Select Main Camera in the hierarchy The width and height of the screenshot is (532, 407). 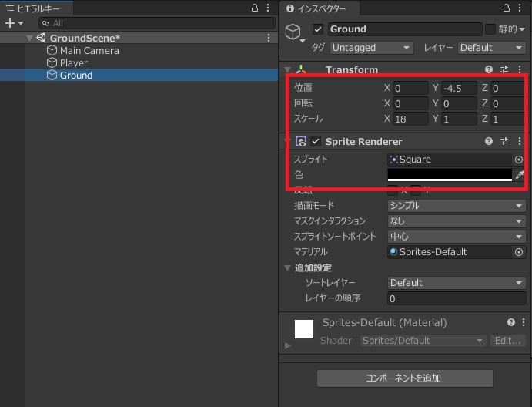tap(89, 51)
